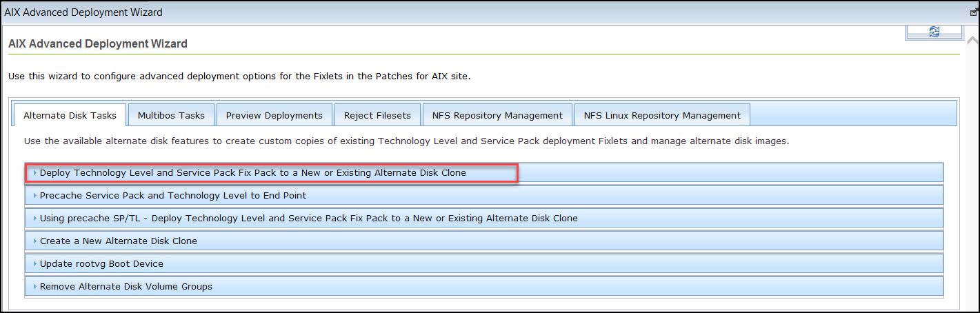Switch to the Alternate Disk Tasks tab
This screenshot has height=313, width=980.
(x=70, y=115)
